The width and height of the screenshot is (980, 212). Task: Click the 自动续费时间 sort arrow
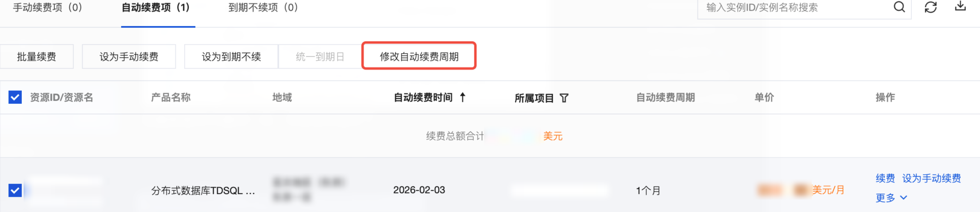coord(463,97)
